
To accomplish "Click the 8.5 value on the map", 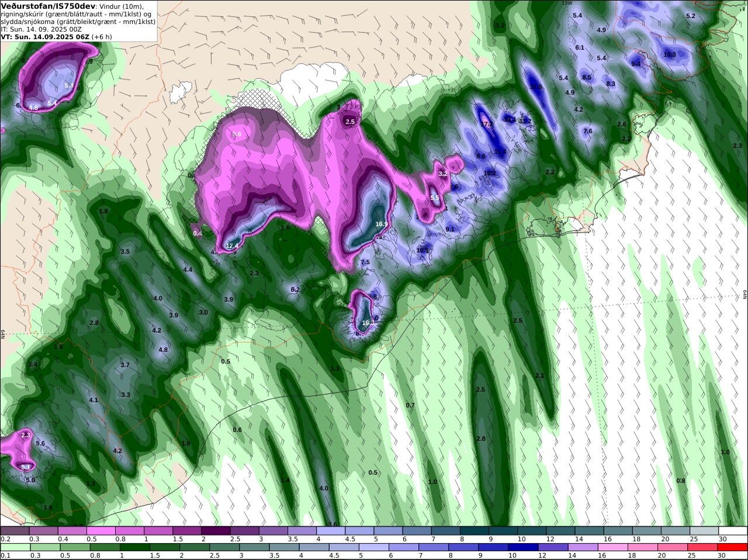I will pyautogui.click(x=587, y=77).
